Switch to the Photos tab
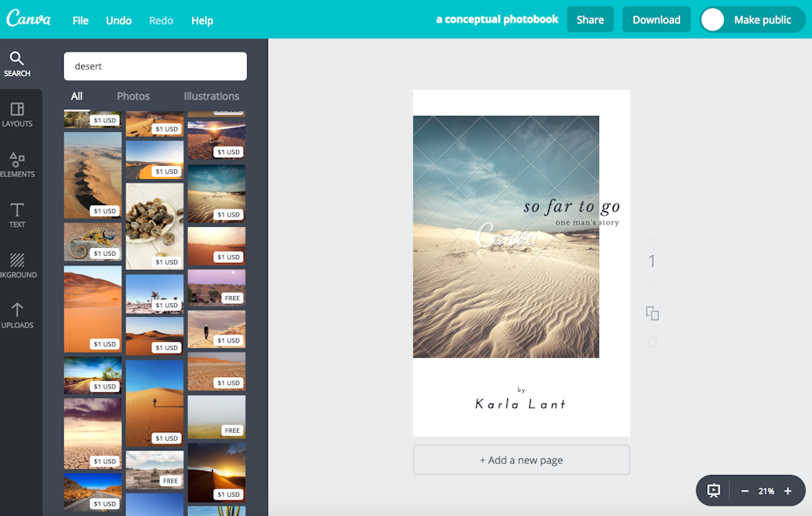 pyautogui.click(x=133, y=96)
